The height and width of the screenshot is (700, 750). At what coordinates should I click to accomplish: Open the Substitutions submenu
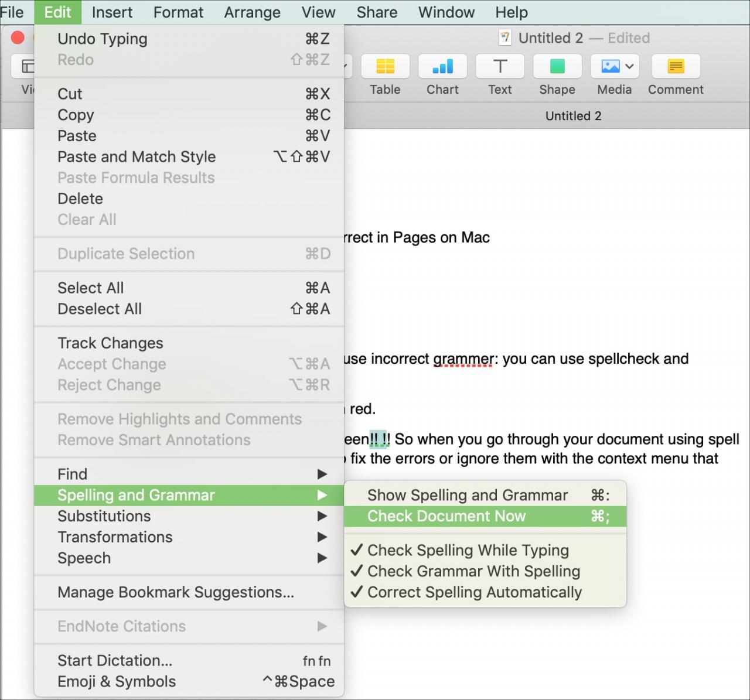point(189,516)
